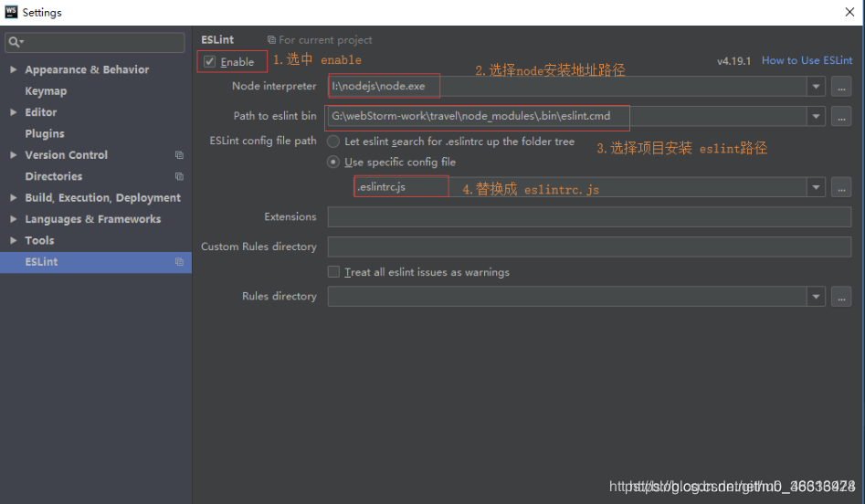Select the ESLint settings entry
Screen dimensions: 865x504
[96, 262]
